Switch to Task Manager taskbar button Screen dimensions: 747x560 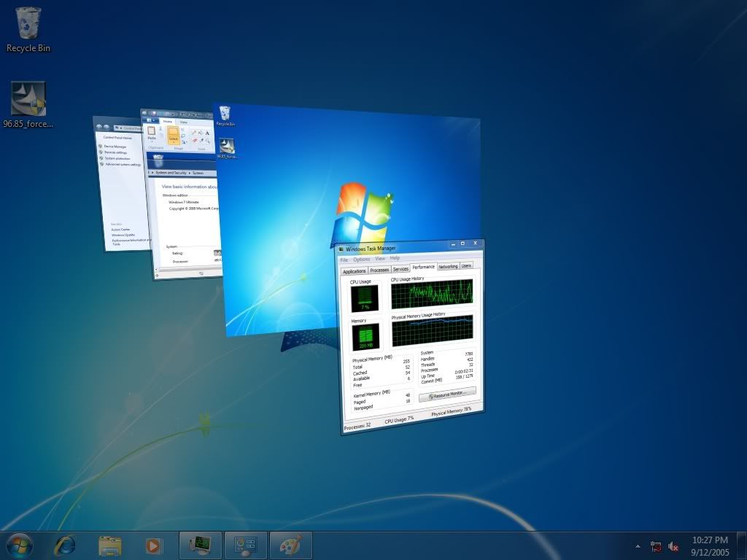tap(200, 544)
